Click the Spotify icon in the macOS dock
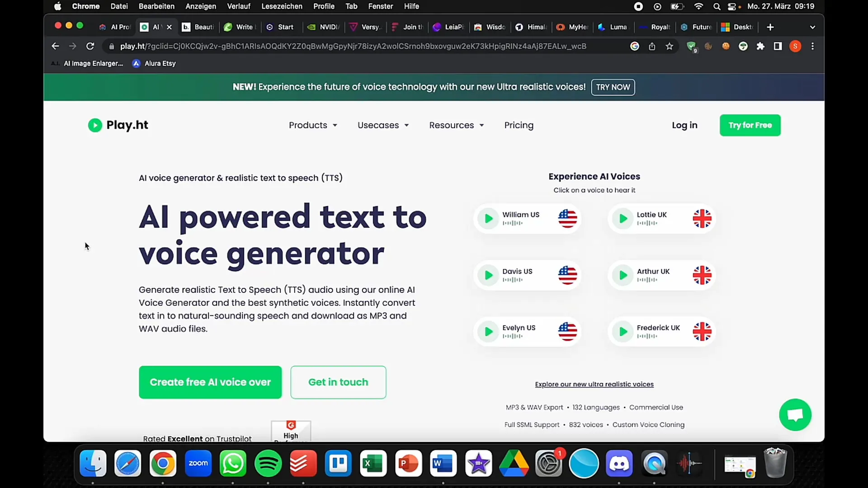The height and width of the screenshot is (488, 868). coord(269,463)
